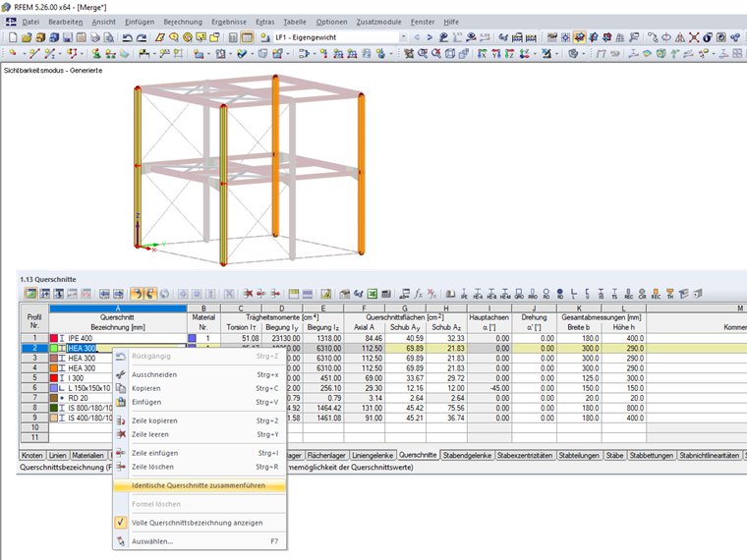This screenshot has width=747, height=560.
Task: Click the orange color swatch of HEA 300 row 4
Action: pyautogui.click(x=54, y=368)
